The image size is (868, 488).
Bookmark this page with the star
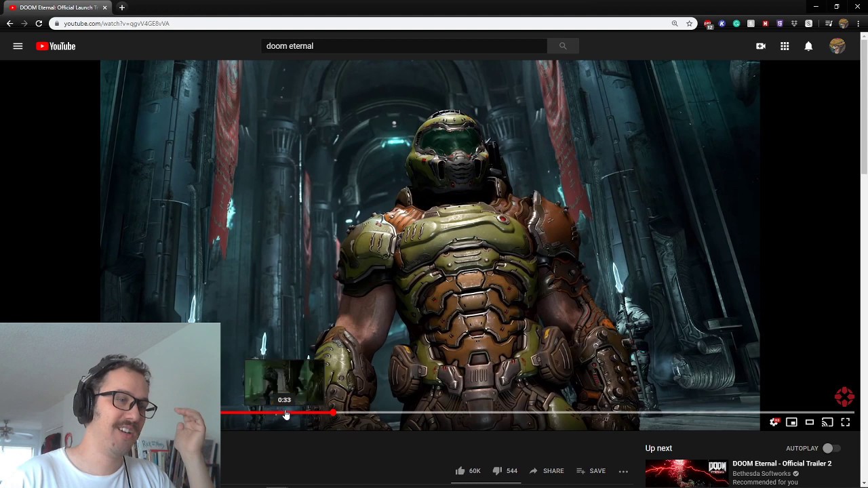tap(689, 23)
